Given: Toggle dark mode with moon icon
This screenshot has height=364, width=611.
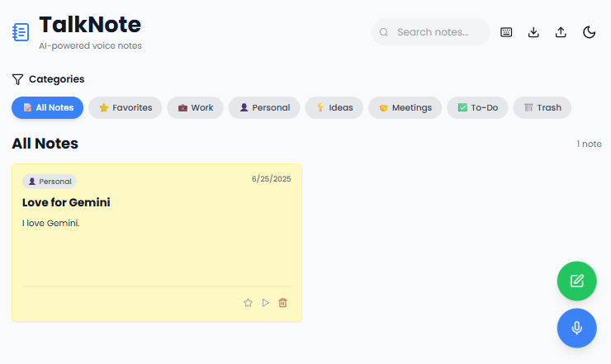Looking at the screenshot, I should click(x=589, y=32).
